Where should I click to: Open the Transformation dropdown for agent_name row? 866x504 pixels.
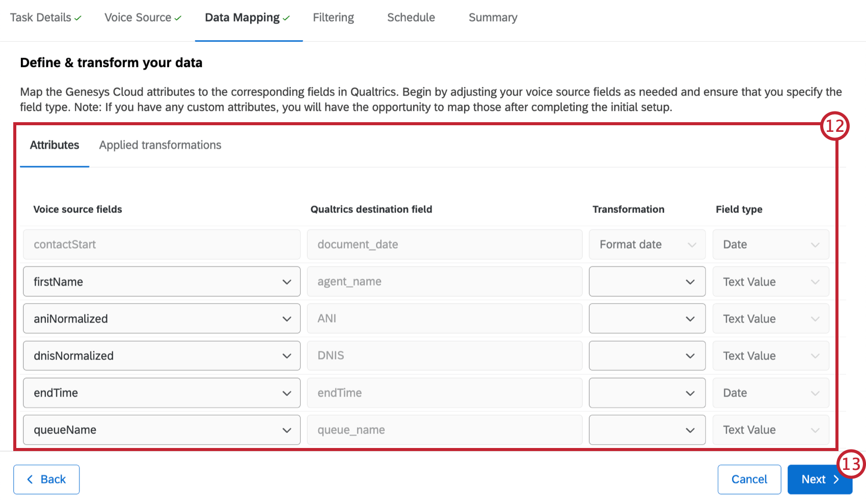(x=690, y=282)
